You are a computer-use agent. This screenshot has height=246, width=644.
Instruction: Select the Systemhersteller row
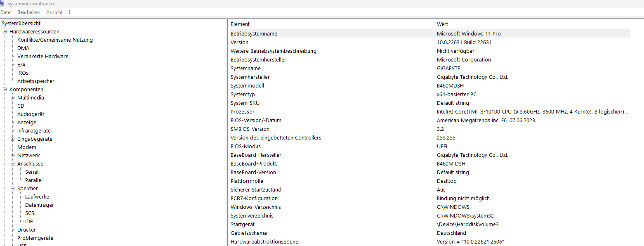[429, 77]
